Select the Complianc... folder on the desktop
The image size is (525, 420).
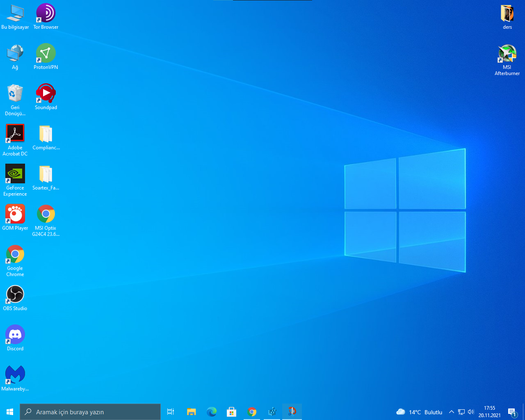(46, 137)
